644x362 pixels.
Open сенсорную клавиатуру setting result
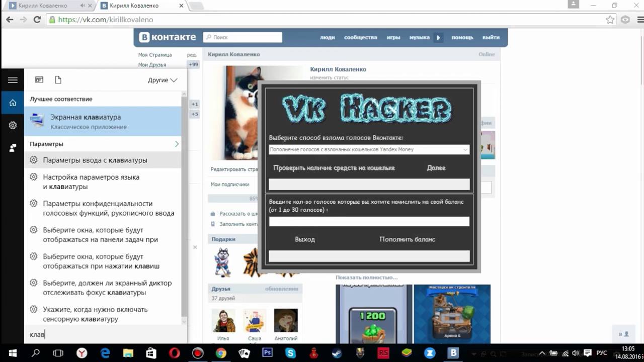pyautogui.click(x=103, y=314)
